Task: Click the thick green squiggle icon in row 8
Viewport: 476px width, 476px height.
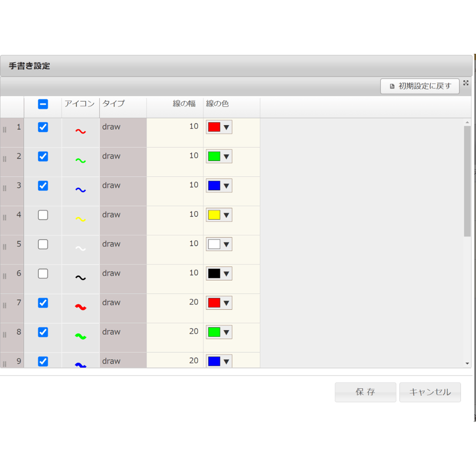Action: pos(80,336)
